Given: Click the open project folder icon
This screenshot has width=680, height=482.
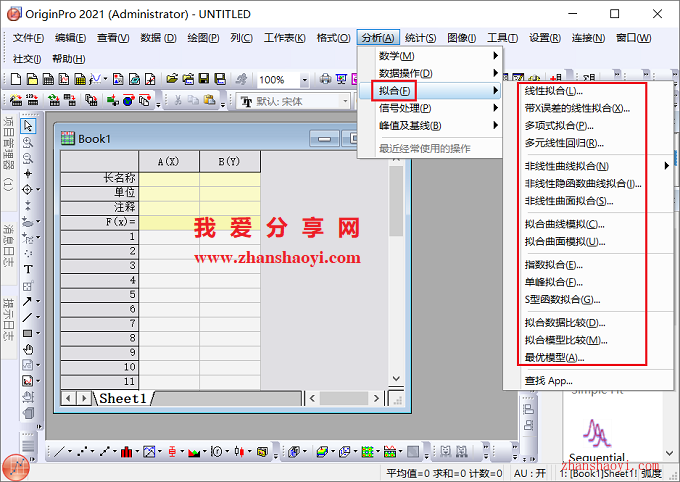Looking at the screenshot, I should 172,79.
